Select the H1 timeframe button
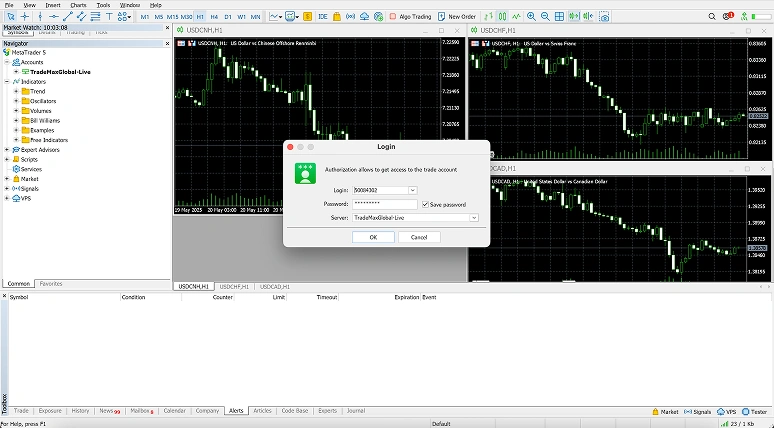Screen dimensions: 774x428 [200, 17]
